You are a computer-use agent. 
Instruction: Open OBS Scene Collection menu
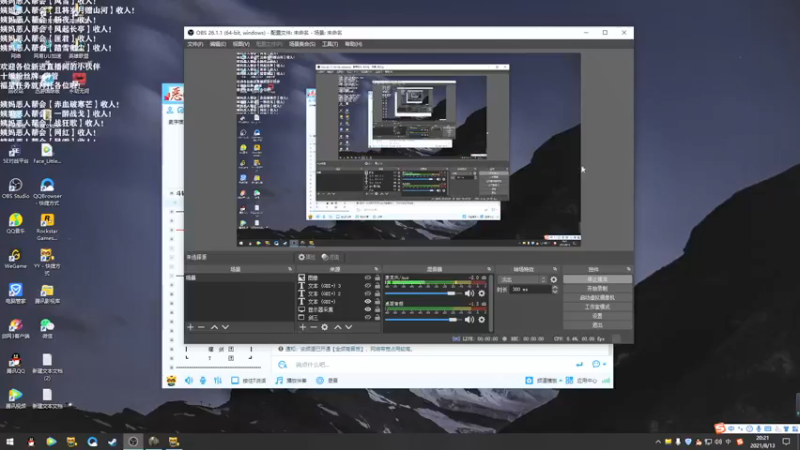pos(302,44)
